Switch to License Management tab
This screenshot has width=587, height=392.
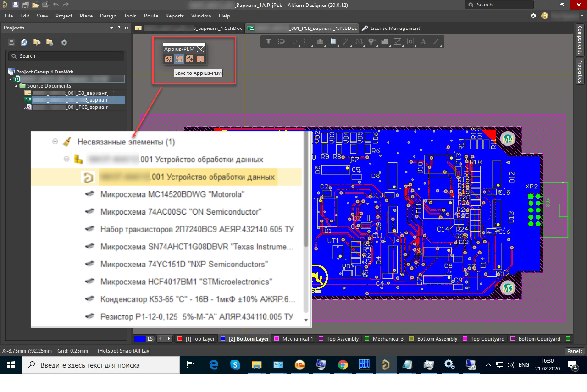396,28
